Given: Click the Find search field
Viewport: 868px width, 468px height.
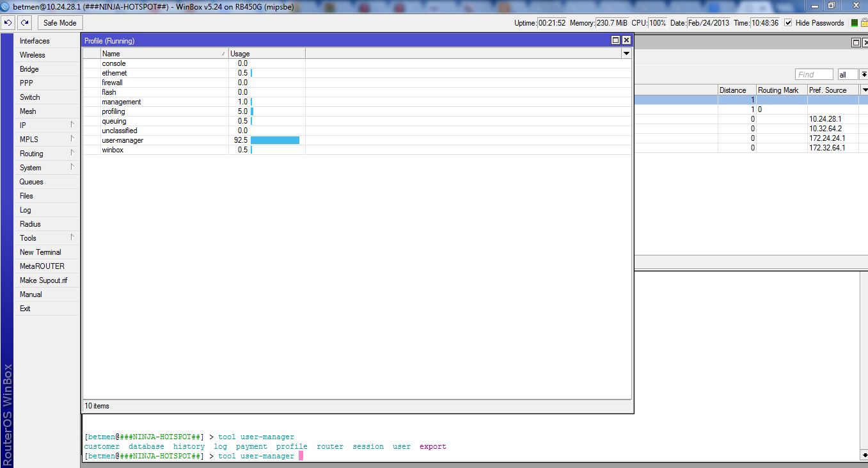Looking at the screenshot, I should [814, 74].
